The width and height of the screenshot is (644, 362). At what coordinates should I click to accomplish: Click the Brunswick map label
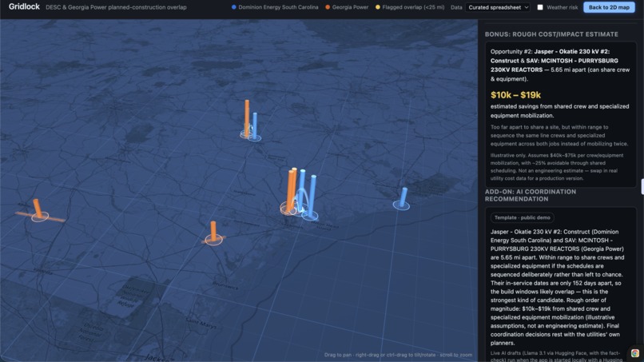point(225,284)
